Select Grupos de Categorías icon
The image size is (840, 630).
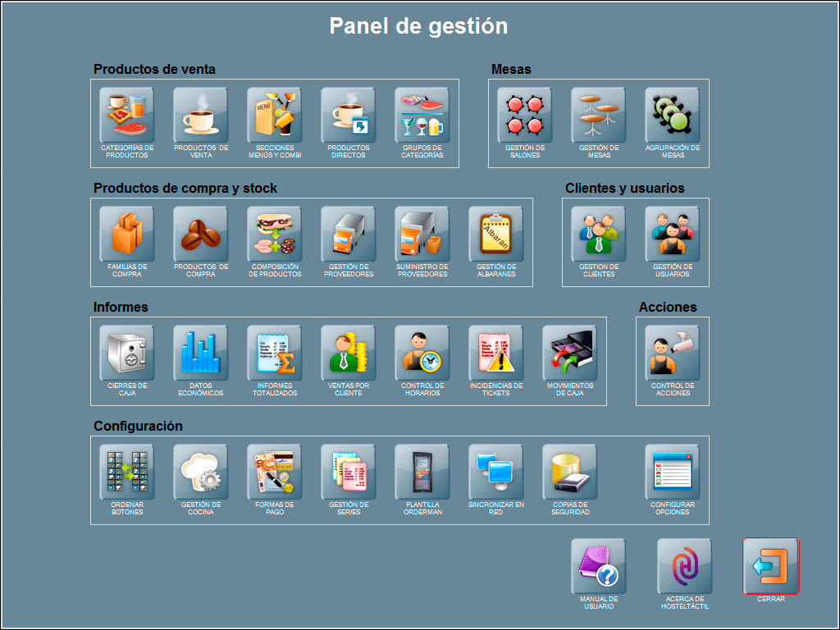coord(422,116)
